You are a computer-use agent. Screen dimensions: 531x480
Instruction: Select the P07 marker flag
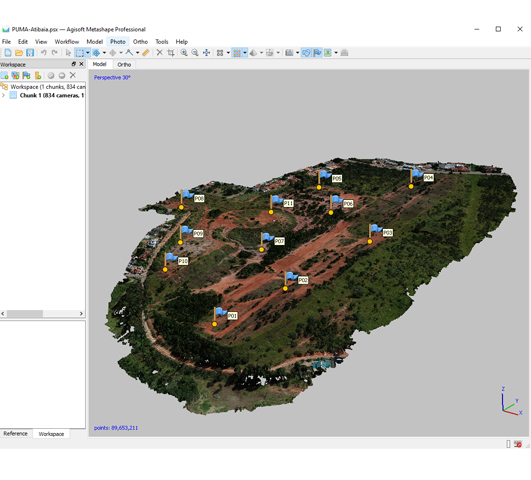pyautogui.click(x=268, y=237)
